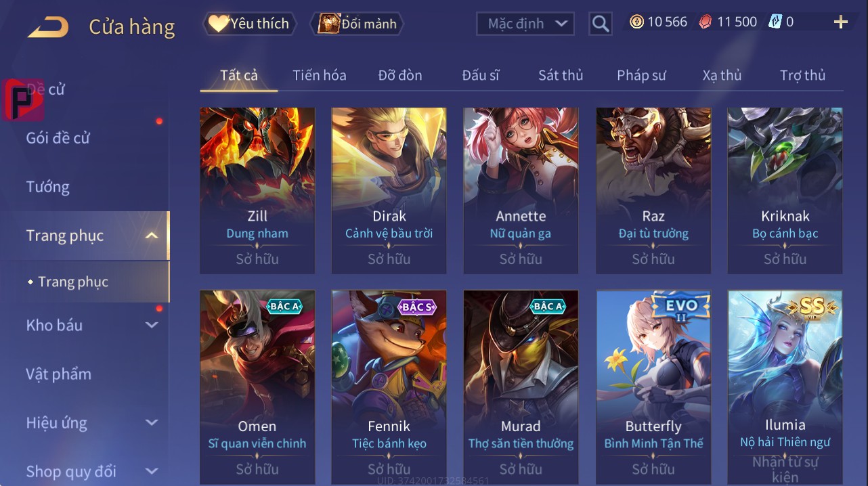868x486 pixels.
Task: Click the gold coin balance icon
Action: (x=636, y=22)
